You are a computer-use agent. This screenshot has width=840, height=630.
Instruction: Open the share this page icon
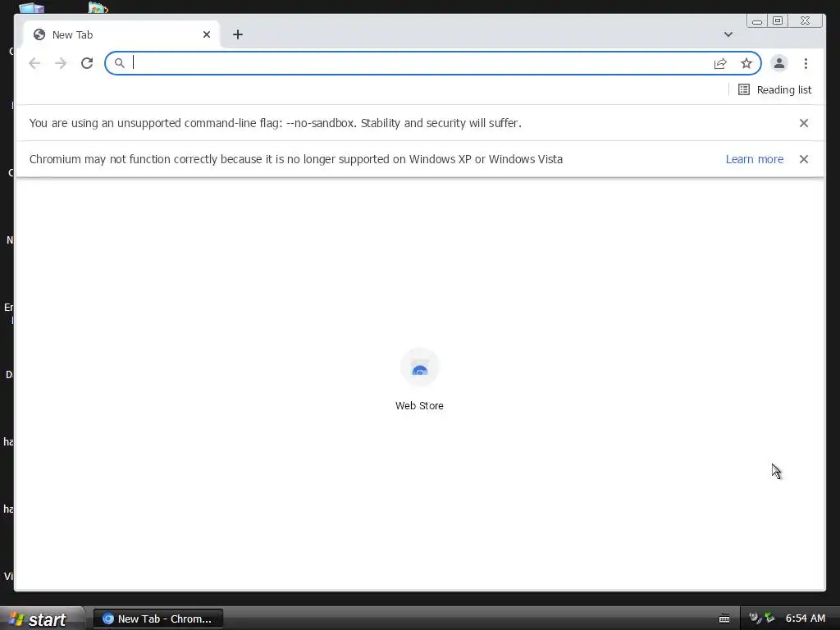click(x=720, y=64)
